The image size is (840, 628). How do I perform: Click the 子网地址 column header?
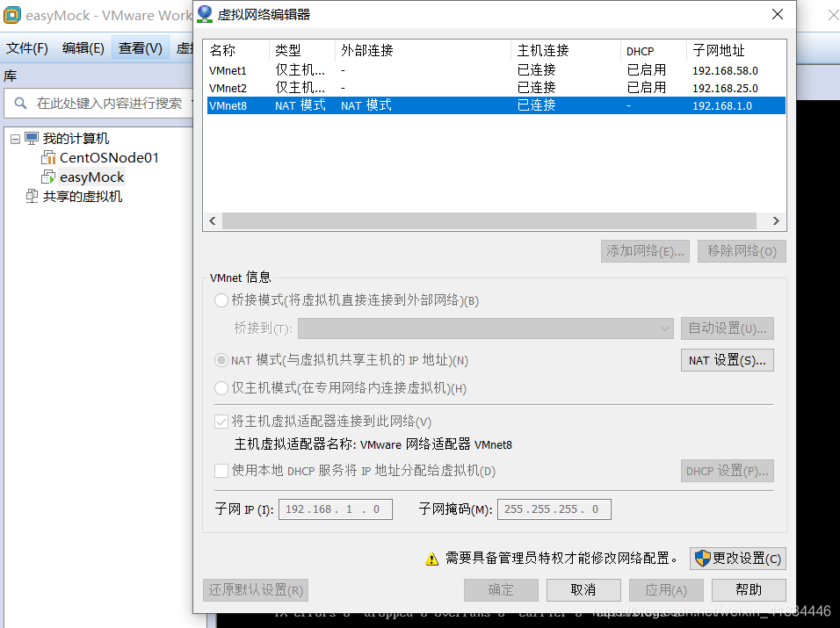(719, 50)
